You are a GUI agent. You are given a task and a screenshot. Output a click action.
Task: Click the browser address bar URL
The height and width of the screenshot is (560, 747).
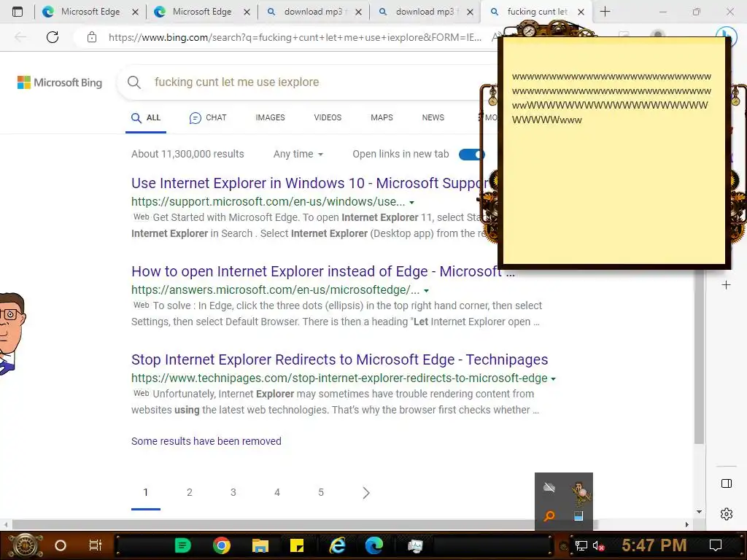295,37
